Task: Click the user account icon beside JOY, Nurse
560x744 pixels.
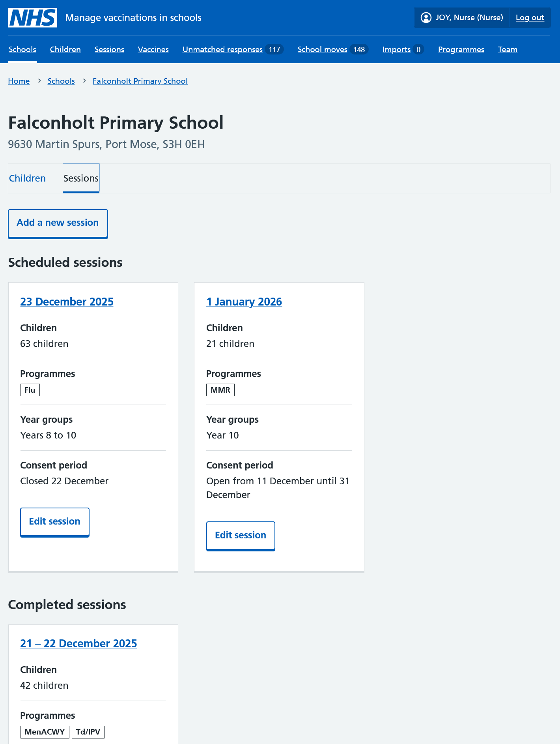Action: pyautogui.click(x=426, y=17)
